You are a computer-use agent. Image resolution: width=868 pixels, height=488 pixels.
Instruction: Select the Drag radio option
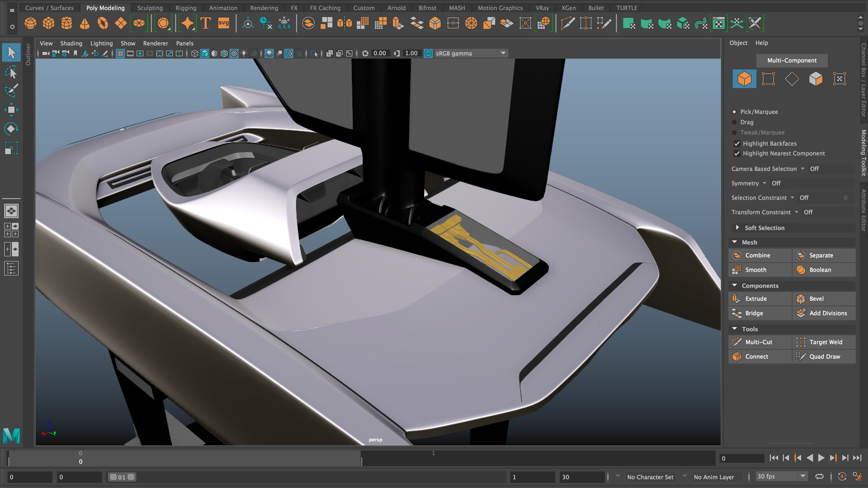click(x=734, y=122)
